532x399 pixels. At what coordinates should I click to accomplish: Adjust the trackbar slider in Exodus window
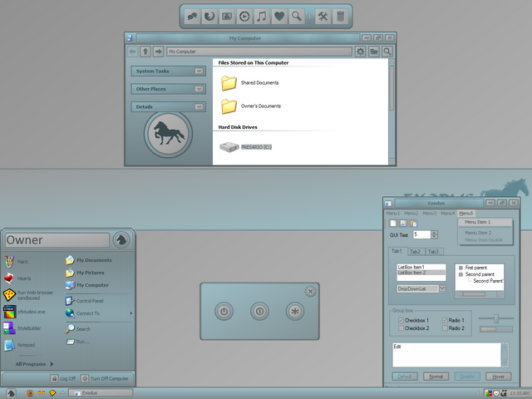[x=496, y=318]
